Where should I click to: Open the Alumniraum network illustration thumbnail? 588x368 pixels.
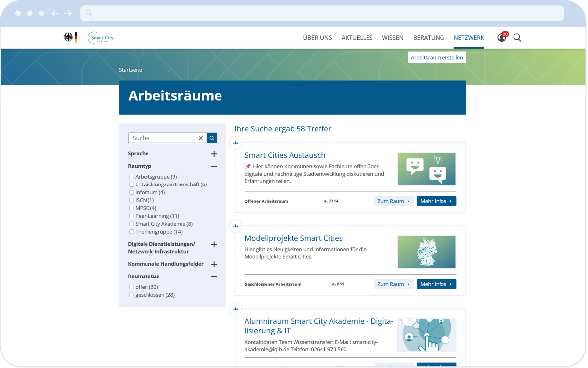coord(427,335)
